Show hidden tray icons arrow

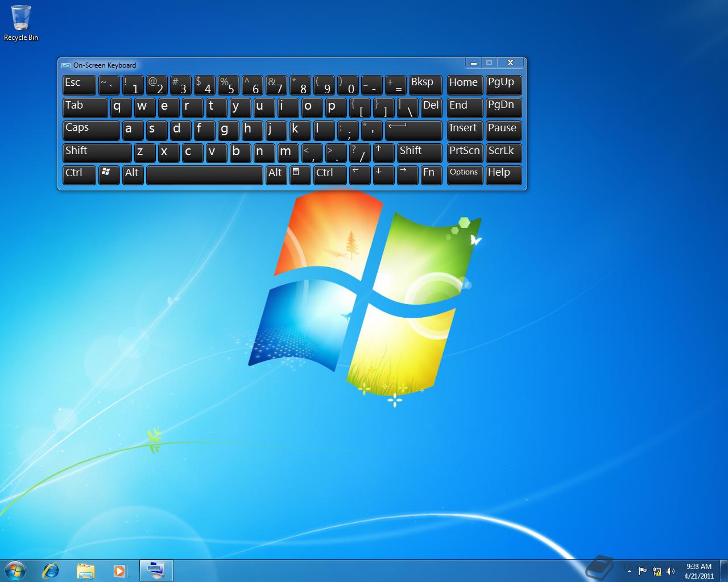(629, 571)
